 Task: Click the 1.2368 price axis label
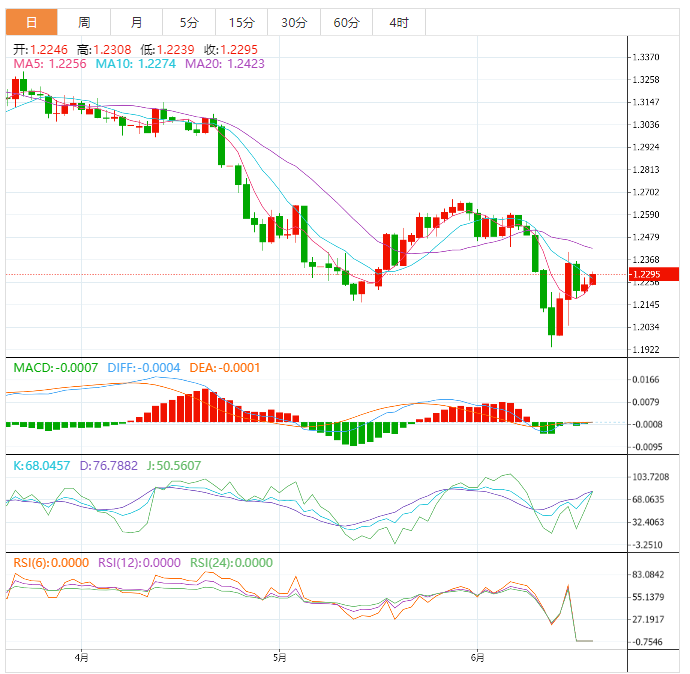(646, 260)
